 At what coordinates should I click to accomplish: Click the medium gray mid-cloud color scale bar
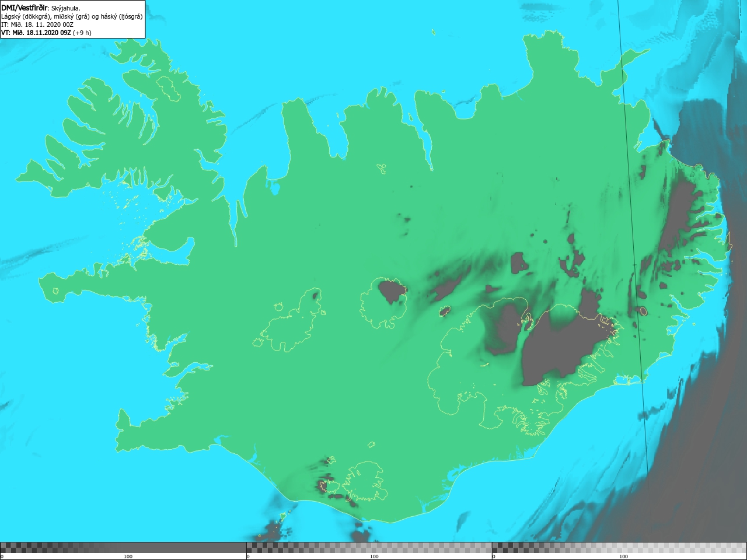coord(369,547)
